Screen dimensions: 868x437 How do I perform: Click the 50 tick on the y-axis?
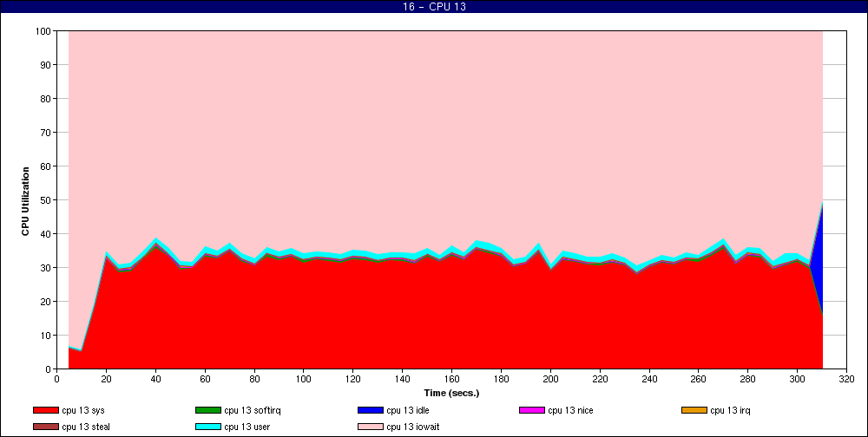(46, 200)
